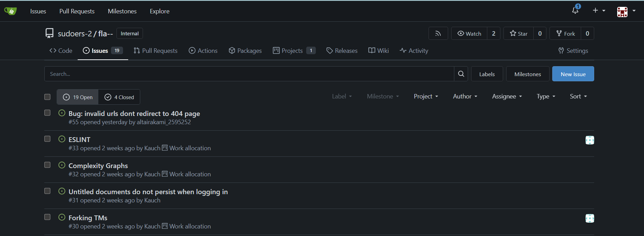Expand the Sort dropdown
644x236 pixels.
578,96
